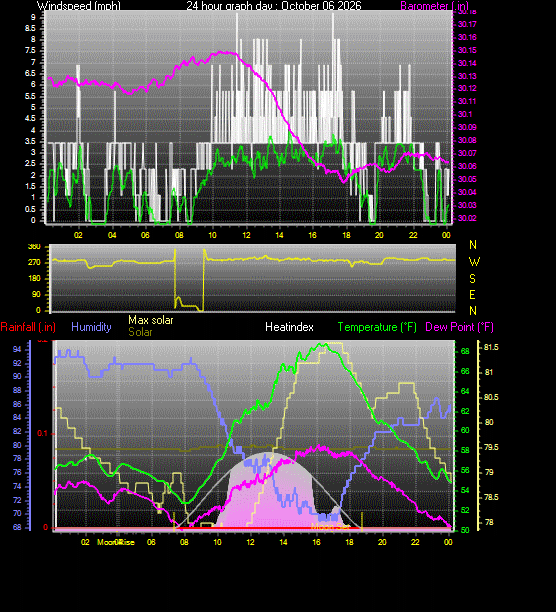556x612 pixels.
Task: Click the "Windspeed (mph)" graph title
Action: click(x=78, y=6)
